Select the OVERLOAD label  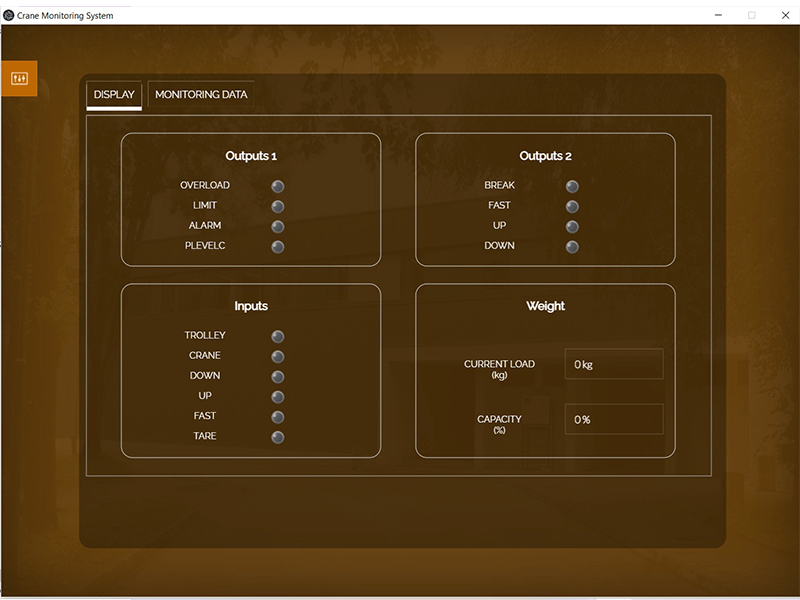click(205, 185)
